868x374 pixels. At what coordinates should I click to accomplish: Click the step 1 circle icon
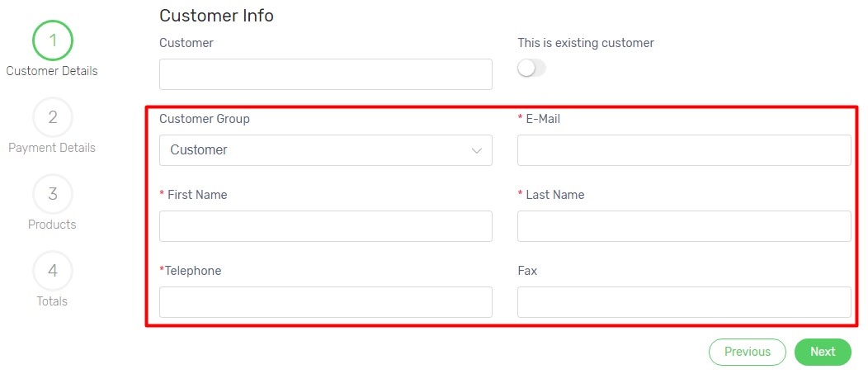[53, 40]
